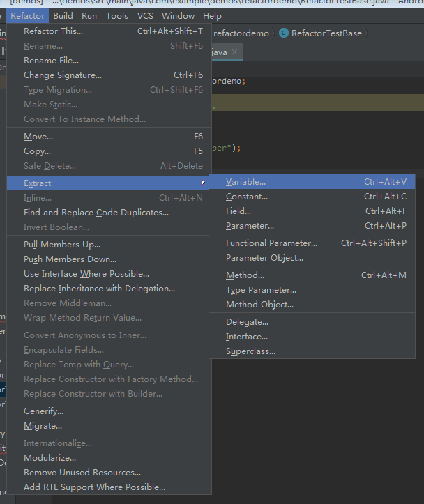The height and width of the screenshot is (504, 424).
Task: Click Add RTL Support Where Possible
Action: coord(94,487)
